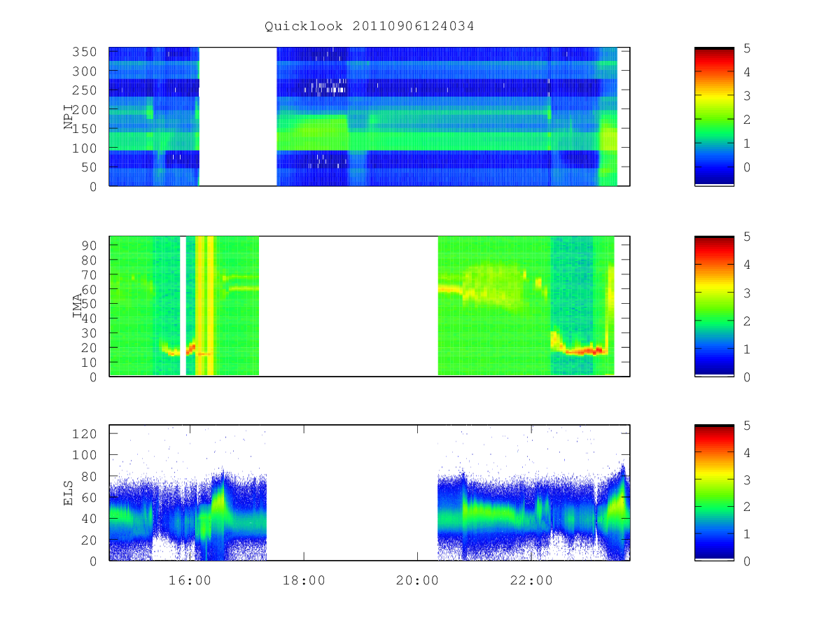This screenshot has height=630, width=840.
Task: Click the 1 label on the ELS colorbar
Action: (747, 534)
